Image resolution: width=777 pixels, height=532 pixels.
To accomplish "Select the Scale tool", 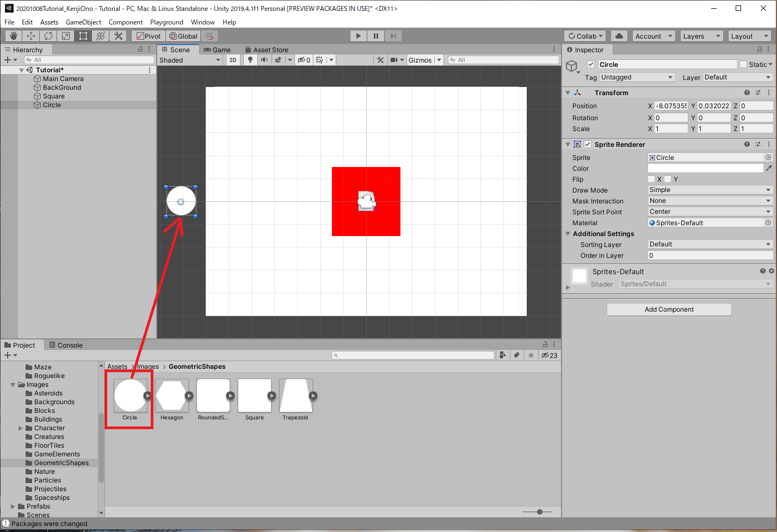I will tap(66, 36).
